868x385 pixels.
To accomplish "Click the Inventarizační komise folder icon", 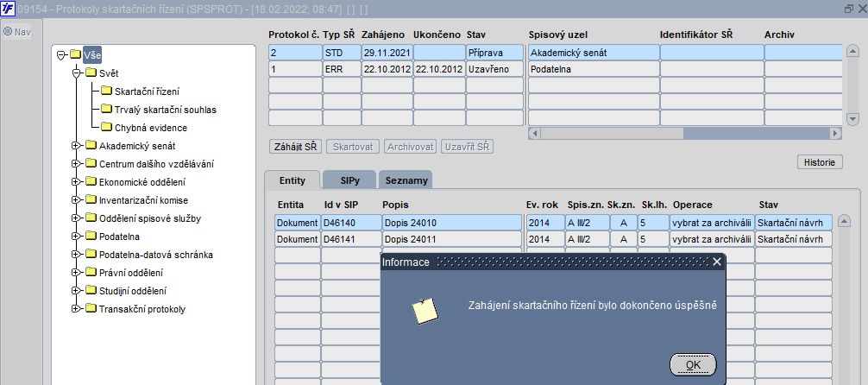I will click(91, 200).
